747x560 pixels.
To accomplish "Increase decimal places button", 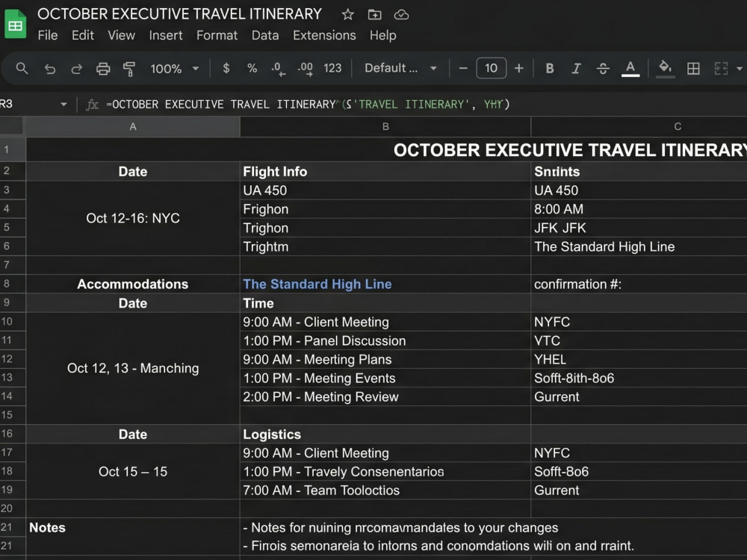I will pyautogui.click(x=306, y=69).
